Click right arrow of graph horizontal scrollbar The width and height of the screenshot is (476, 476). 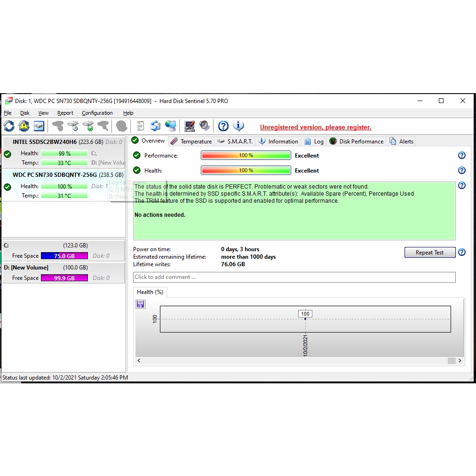click(460, 361)
